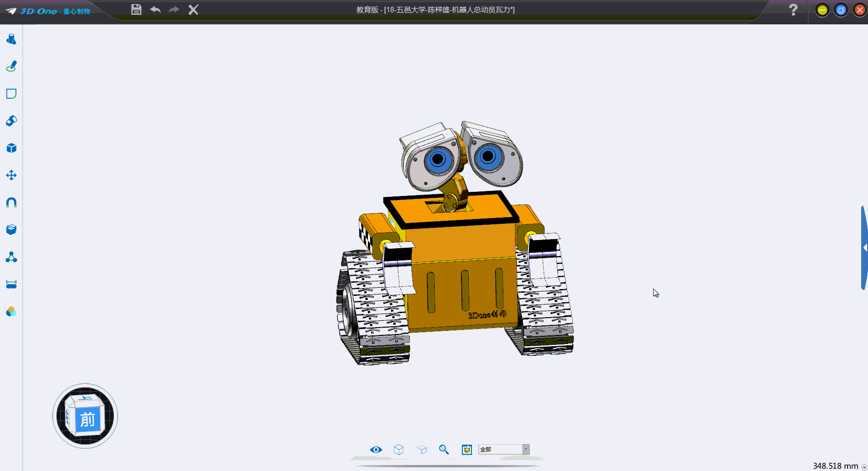The height and width of the screenshot is (471, 868).
Task: Click the zoom magnifier icon
Action: click(x=444, y=450)
